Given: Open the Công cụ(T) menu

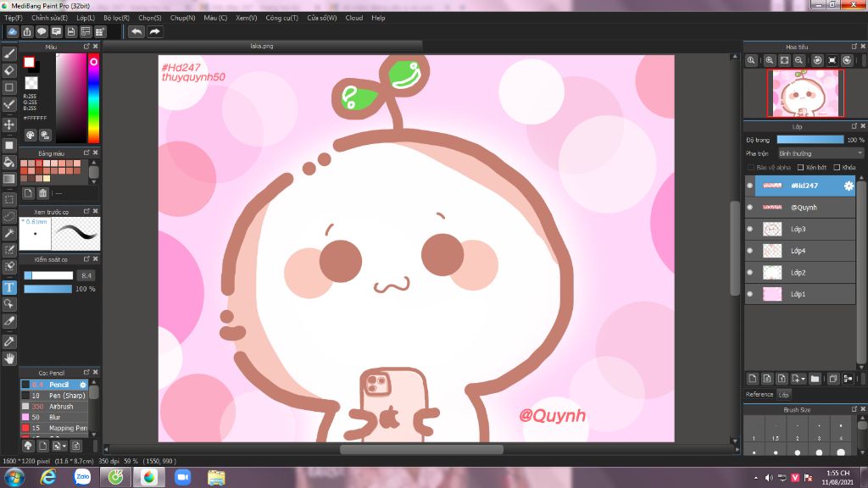Looking at the screenshot, I should click(x=281, y=18).
